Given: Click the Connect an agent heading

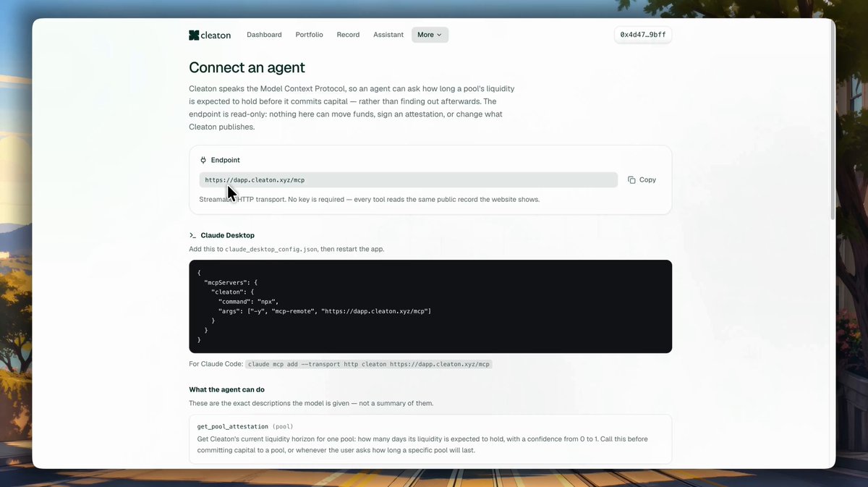Looking at the screenshot, I should tap(247, 67).
